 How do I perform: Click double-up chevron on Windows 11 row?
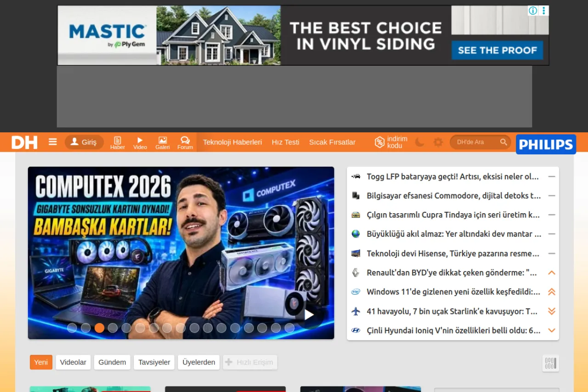[x=552, y=292]
